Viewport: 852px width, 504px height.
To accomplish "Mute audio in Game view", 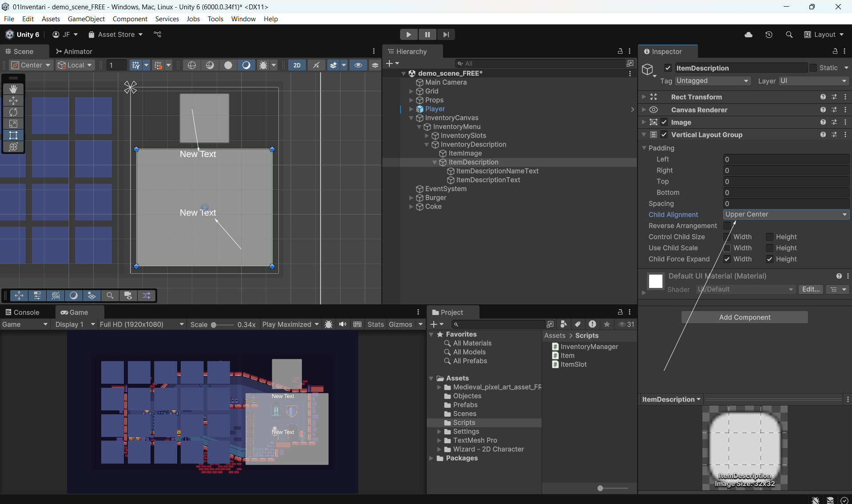I will (343, 324).
